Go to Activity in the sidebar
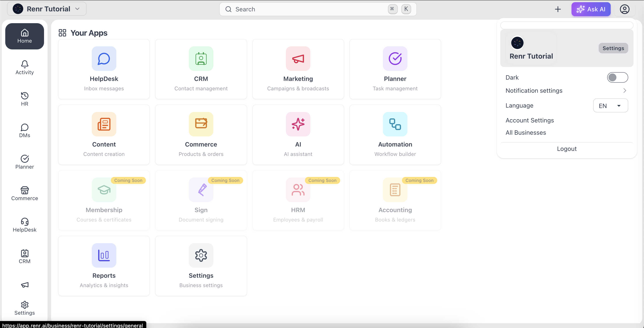The width and height of the screenshot is (644, 328). pyautogui.click(x=25, y=68)
